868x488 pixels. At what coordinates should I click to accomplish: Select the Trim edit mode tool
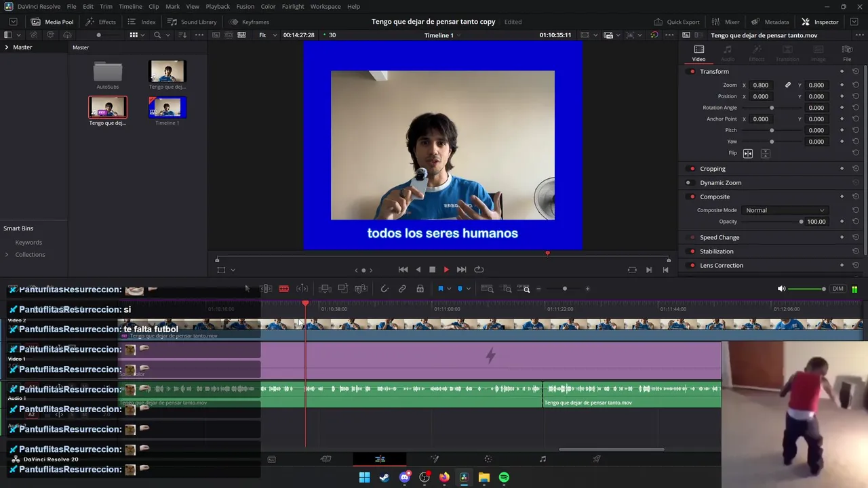pyautogui.click(x=266, y=289)
